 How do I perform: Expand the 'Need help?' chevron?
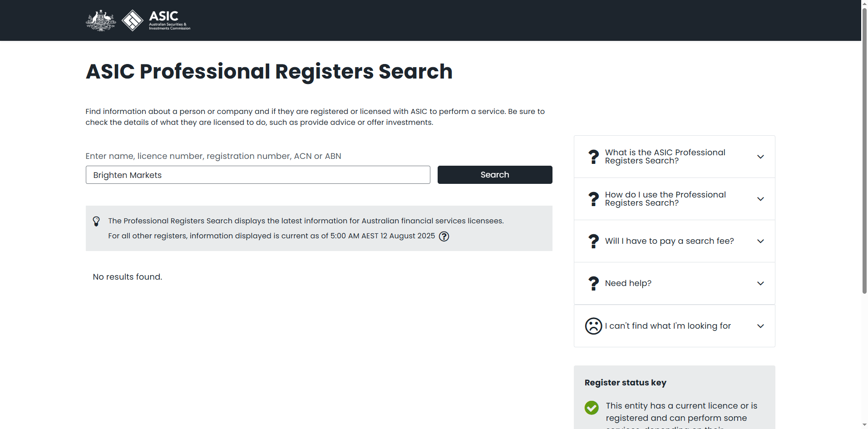(x=760, y=283)
